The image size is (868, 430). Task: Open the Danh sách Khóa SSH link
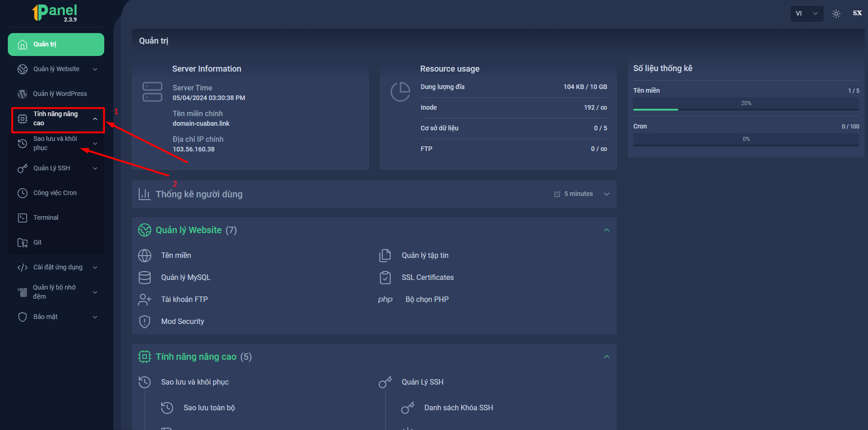point(458,408)
